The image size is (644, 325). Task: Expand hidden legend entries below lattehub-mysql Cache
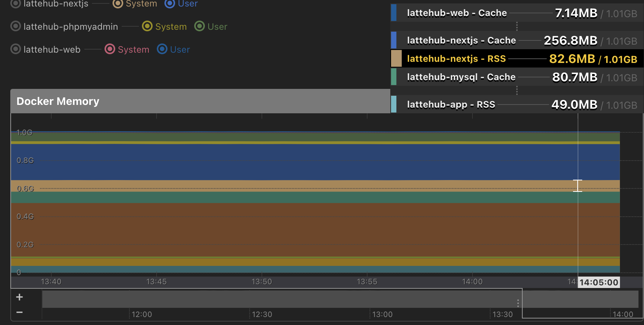coord(517,90)
